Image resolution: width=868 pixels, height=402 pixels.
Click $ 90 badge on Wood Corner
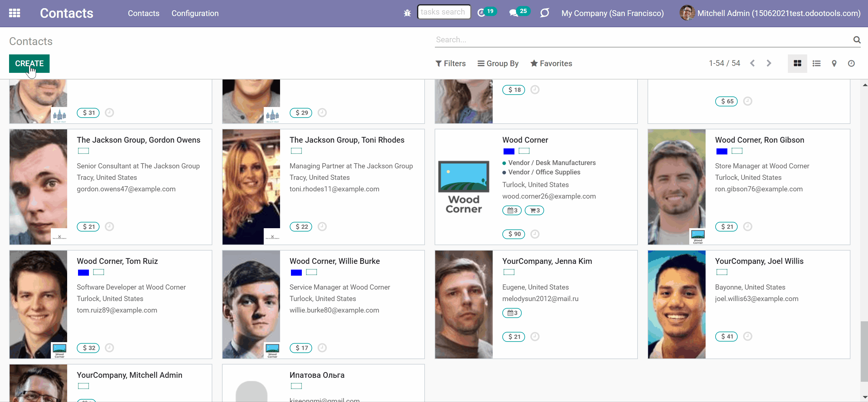pyautogui.click(x=514, y=234)
